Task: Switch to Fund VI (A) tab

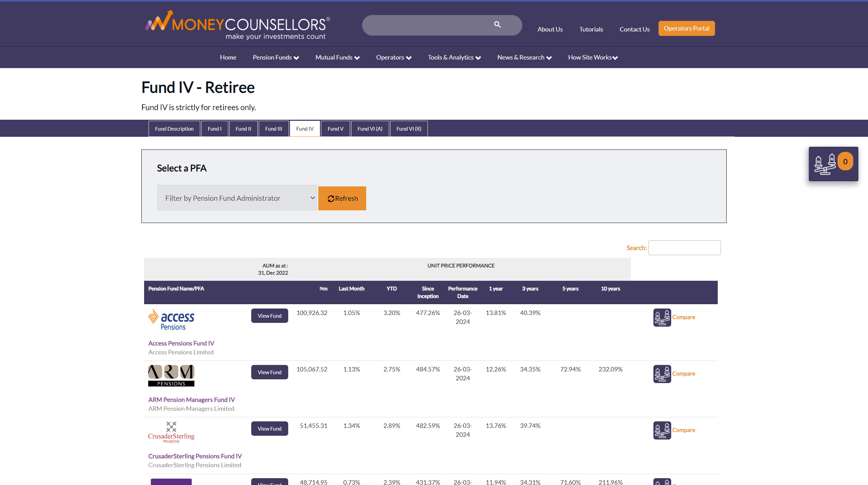Action: tap(370, 129)
